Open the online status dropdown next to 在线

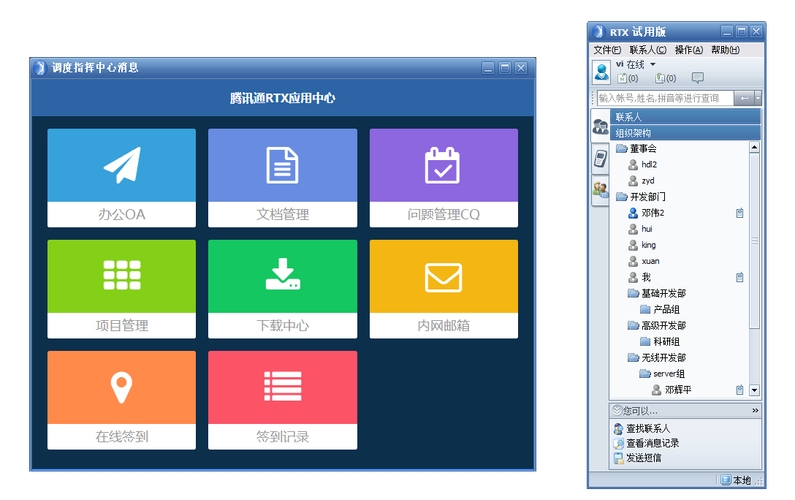tap(653, 64)
